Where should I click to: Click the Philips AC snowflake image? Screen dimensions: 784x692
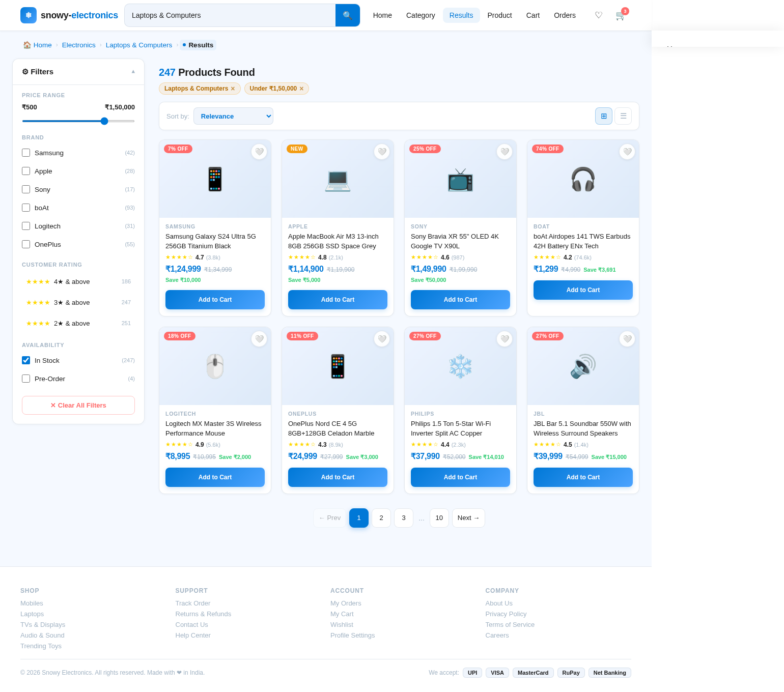[x=460, y=366]
